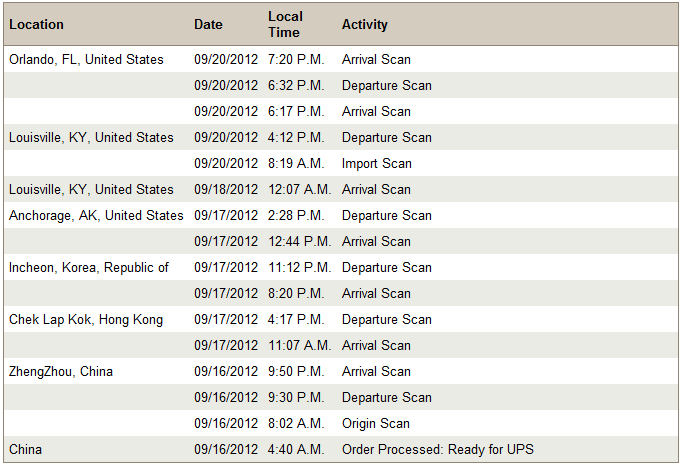685x470 pixels.
Task: Click the 6:32 P.M. Departure Scan activity
Action: click(x=387, y=85)
